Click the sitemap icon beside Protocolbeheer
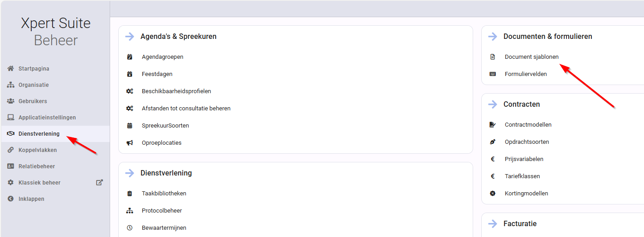Viewport: 644px width, 237px height. [130, 211]
